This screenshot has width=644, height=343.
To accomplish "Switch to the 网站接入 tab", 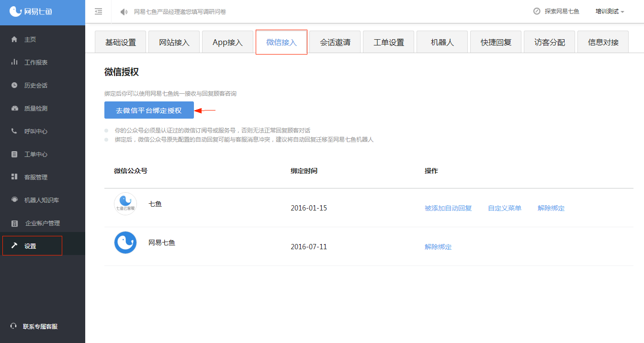I will [174, 42].
